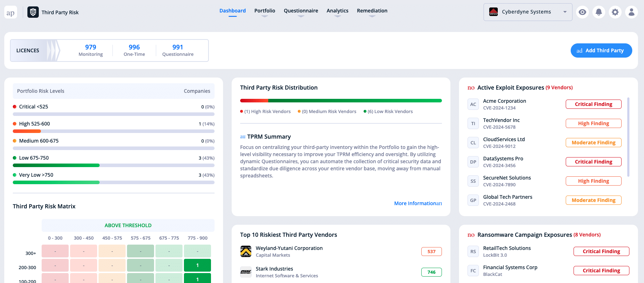644x283 pixels.
Task: Click the High 525-600 progress bar
Action: [114, 131]
